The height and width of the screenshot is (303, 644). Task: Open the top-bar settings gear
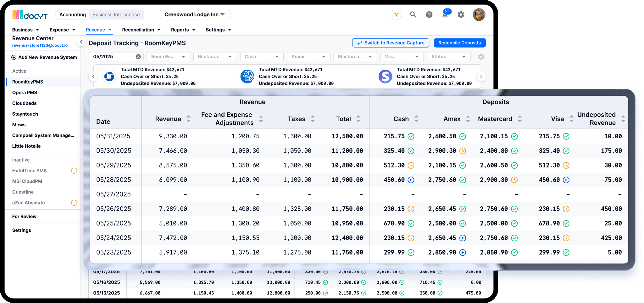[x=461, y=14]
